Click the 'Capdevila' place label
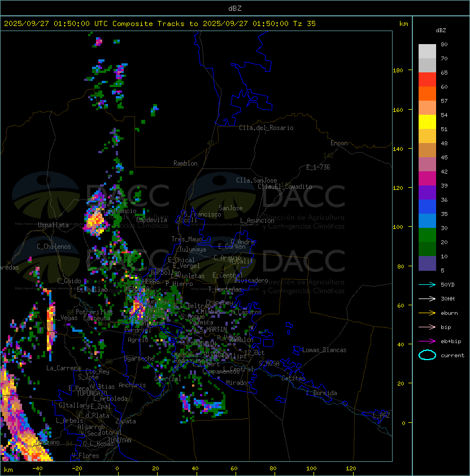The width and height of the screenshot is (470, 476). coord(151,220)
